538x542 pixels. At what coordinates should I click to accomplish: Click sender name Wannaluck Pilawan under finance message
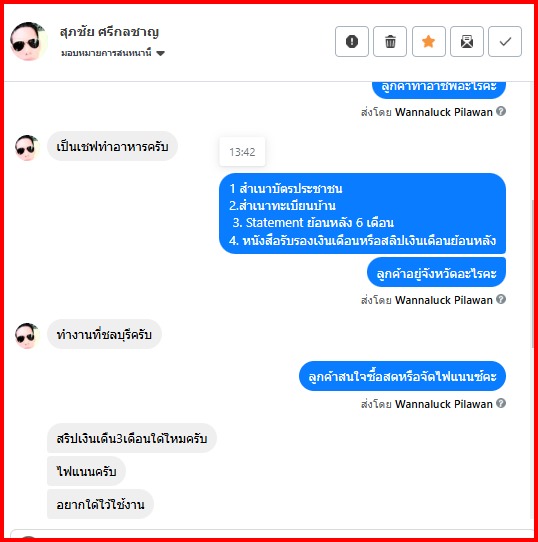(x=444, y=404)
